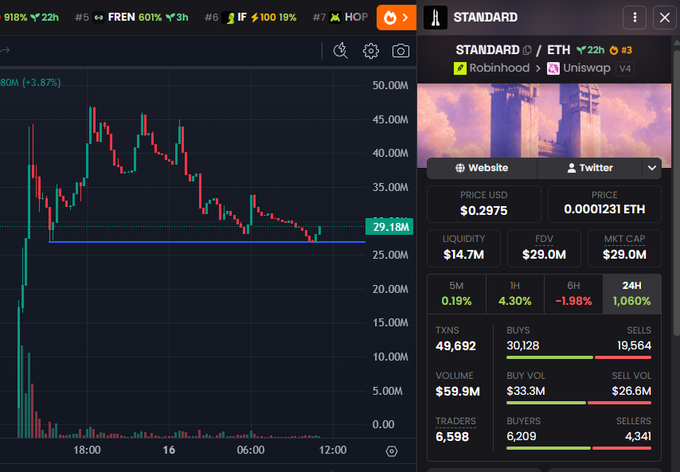The image size is (680, 472).
Task: Open the indicator search lightning icon
Action: 340,51
